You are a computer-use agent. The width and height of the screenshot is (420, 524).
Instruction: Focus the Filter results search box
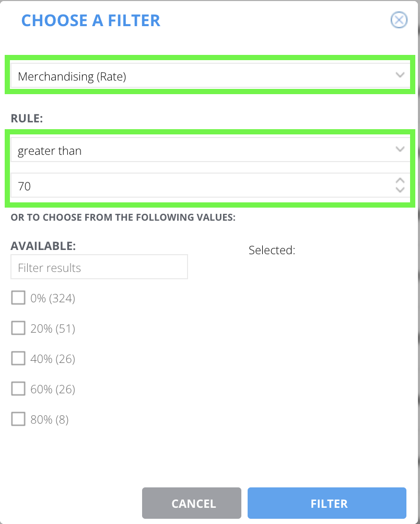click(99, 267)
